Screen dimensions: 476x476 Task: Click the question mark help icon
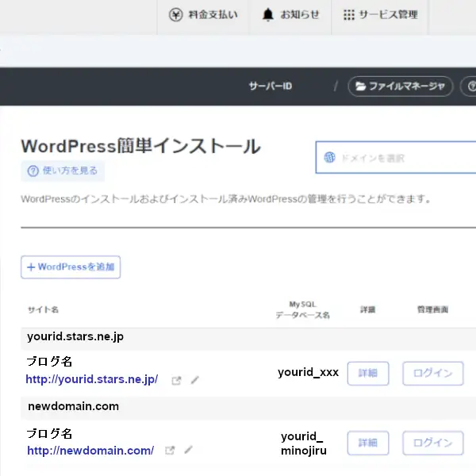[33, 171]
